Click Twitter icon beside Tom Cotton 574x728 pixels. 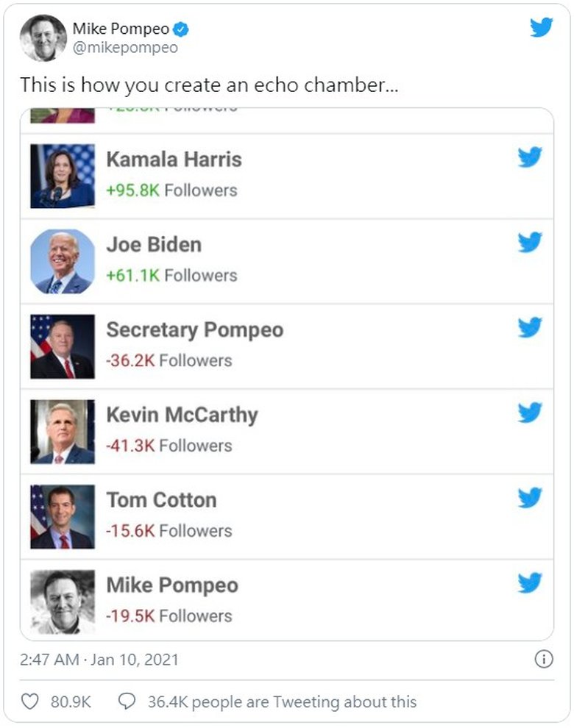click(530, 499)
